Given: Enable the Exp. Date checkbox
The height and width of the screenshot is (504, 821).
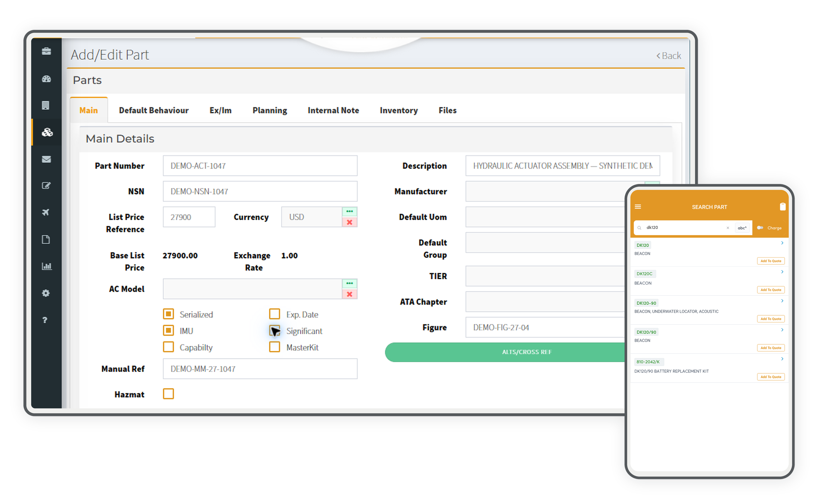Looking at the screenshot, I should [274, 314].
